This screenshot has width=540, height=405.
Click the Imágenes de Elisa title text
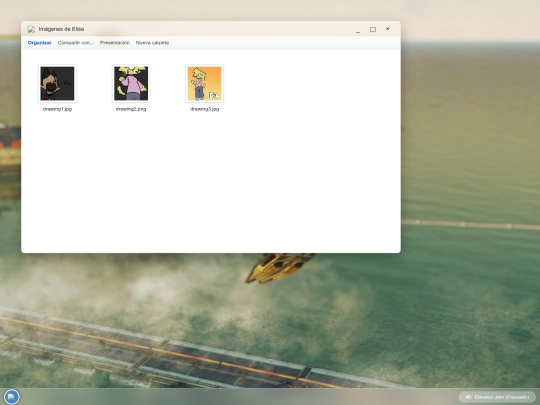61,29
